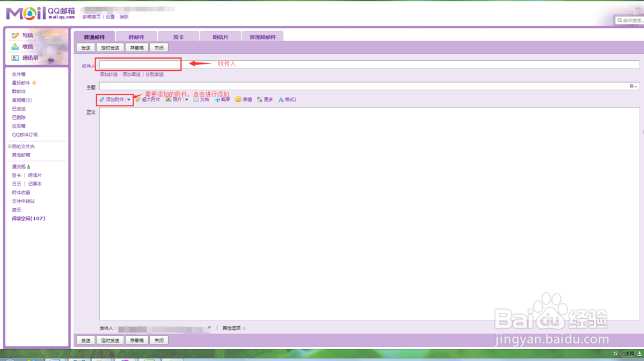
Task: Click inside the 正文 message body area
Action: pos(369,214)
